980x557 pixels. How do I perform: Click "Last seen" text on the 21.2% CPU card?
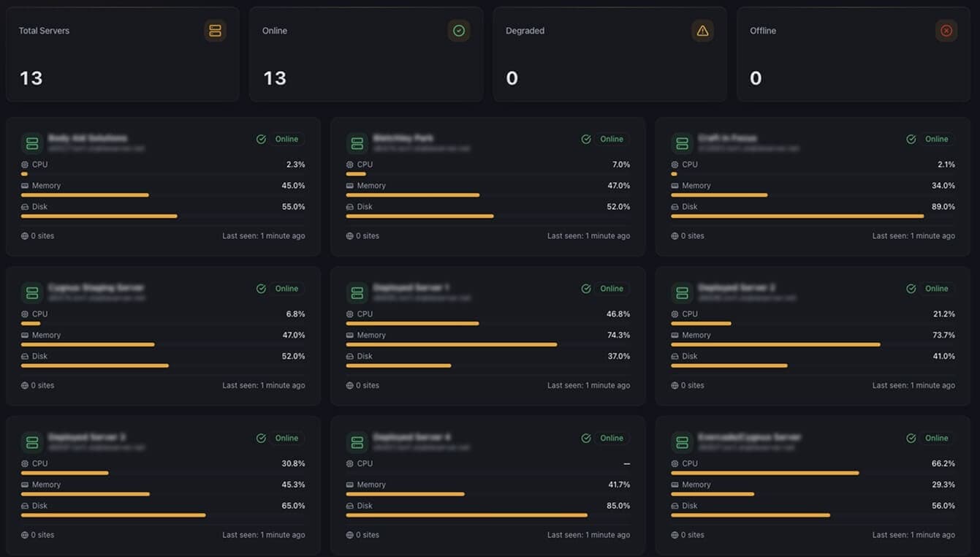tap(913, 386)
